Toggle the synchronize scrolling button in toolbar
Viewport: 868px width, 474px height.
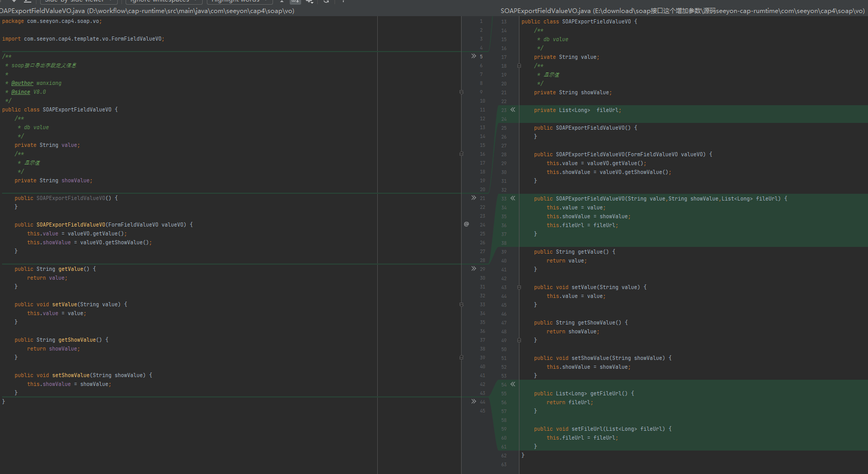click(x=295, y=2)
